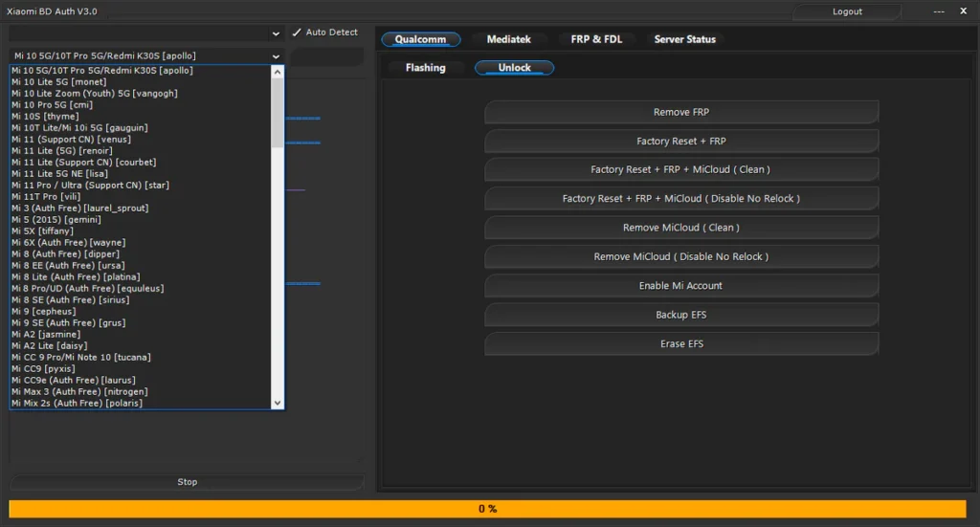
Task: Select Mi 11 Lite 5G NE [lisa]
Action: point(59,174)
